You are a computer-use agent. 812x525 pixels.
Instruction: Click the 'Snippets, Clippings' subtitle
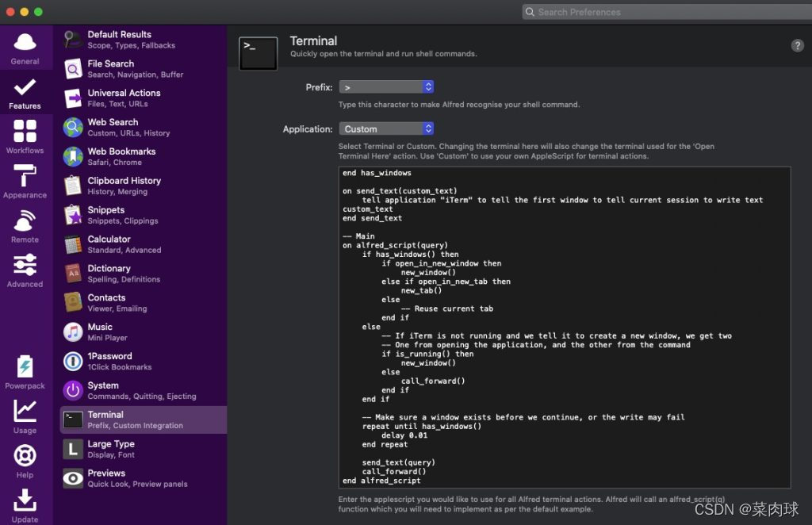(123, 221)
